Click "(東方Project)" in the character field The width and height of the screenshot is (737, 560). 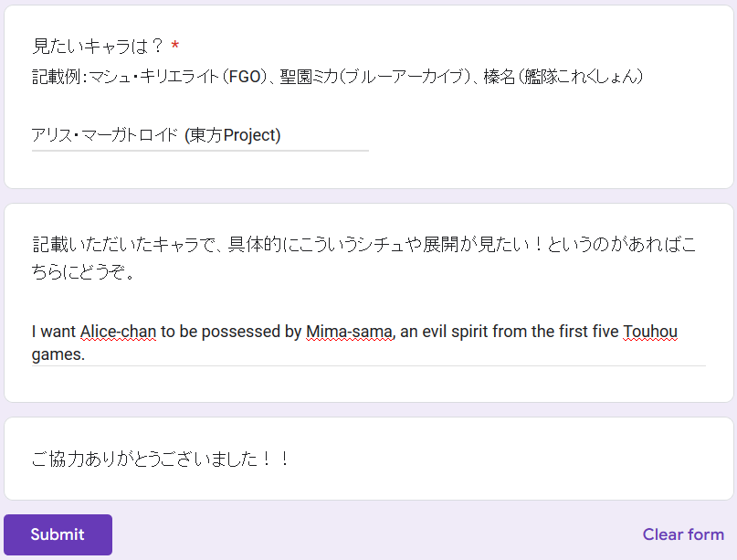232,136
